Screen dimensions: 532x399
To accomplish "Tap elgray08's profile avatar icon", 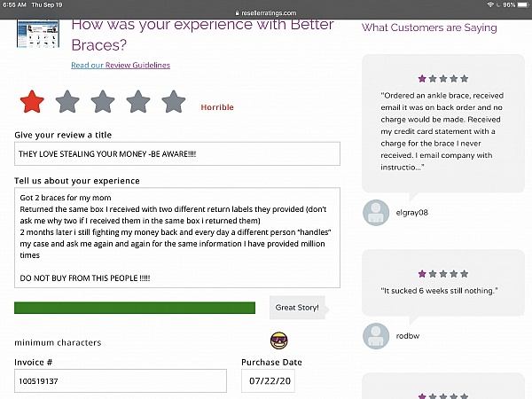I will (376, 213).
